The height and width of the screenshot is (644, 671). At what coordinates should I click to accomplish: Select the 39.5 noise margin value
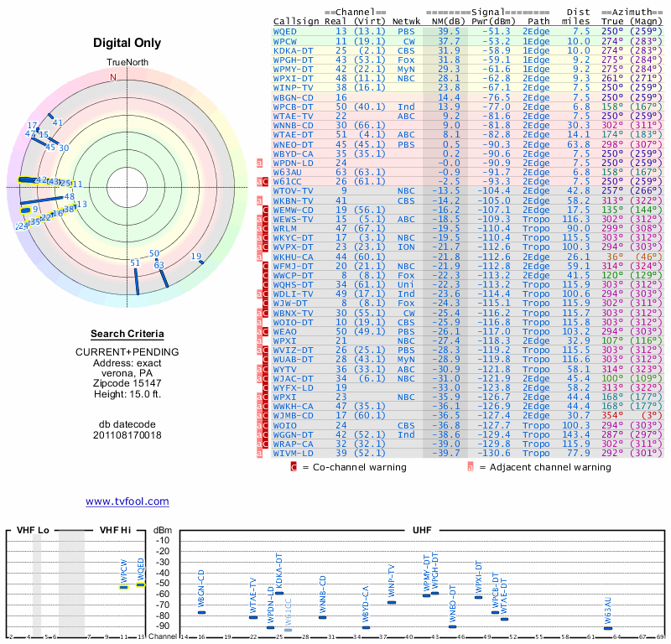tap(449, 32)
